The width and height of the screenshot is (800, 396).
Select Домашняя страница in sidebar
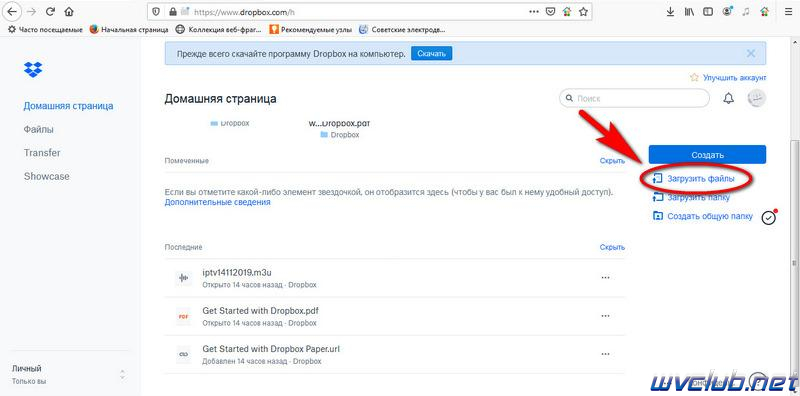click(68, 106)
